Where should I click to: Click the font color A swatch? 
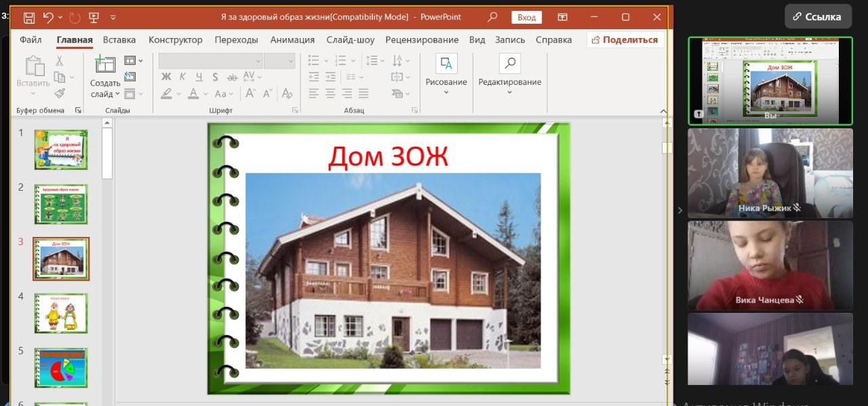[x=193, y=94]
